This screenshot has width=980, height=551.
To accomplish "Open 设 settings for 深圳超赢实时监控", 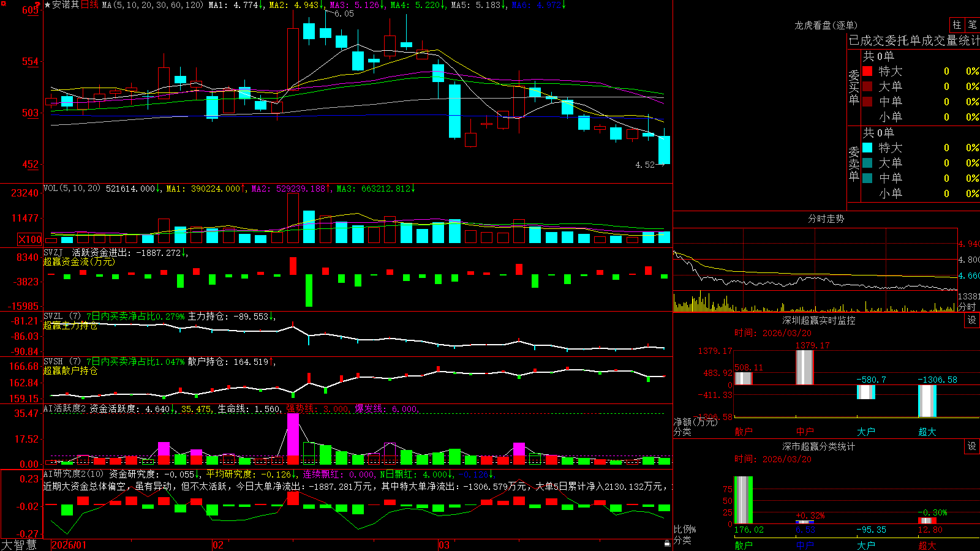I will click(x=972, y=320).
